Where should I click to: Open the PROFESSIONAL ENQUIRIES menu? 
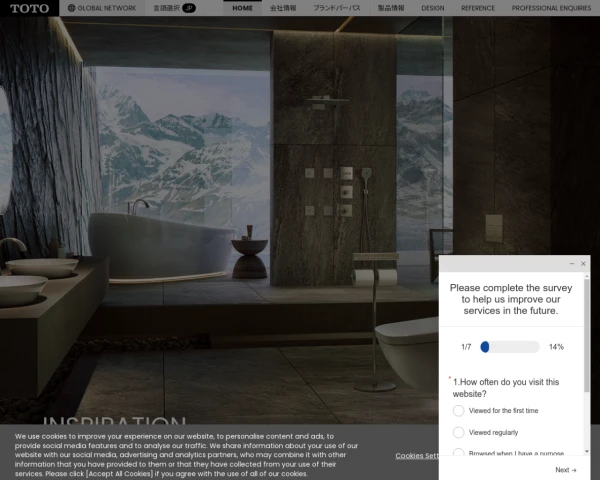(551, 8)
